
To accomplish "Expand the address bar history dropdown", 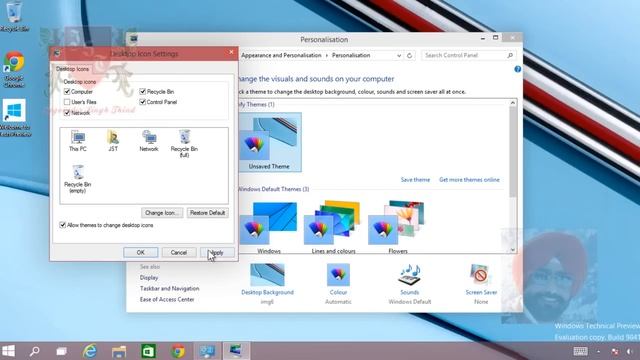I will [399, 56].
